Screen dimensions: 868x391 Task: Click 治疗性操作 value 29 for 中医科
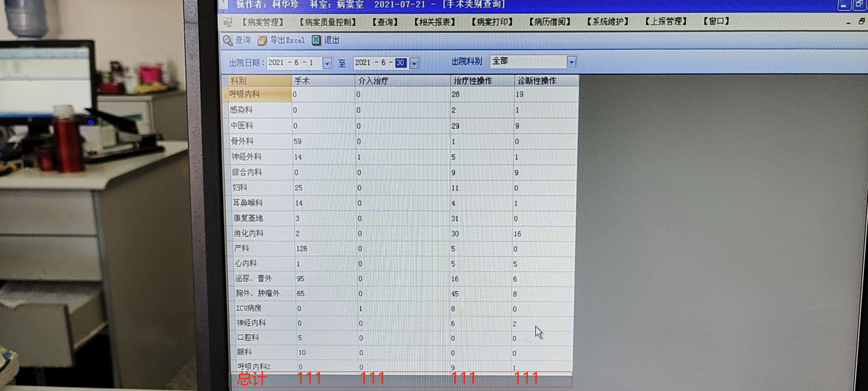(x=455, y=126)
